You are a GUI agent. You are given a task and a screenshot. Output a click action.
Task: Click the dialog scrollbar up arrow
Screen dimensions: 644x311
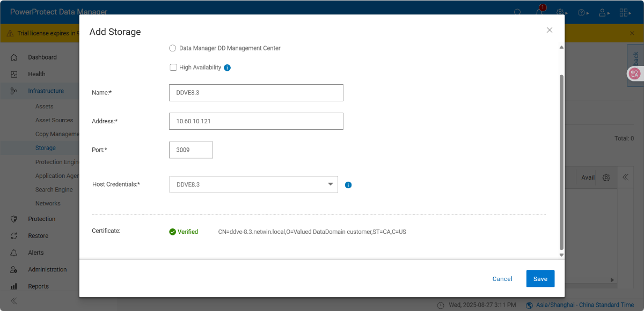tap(561, 48)
